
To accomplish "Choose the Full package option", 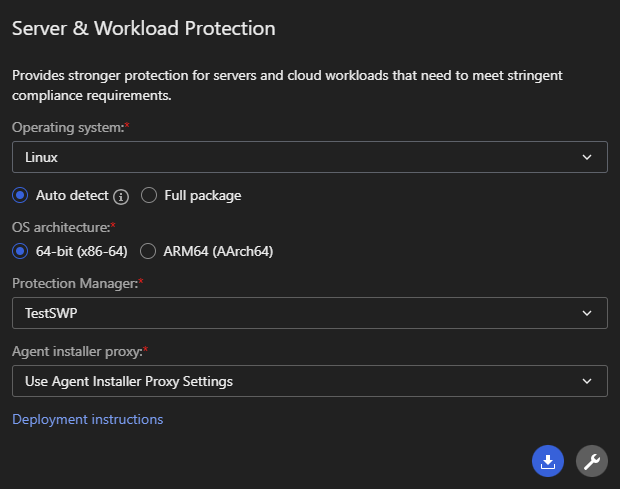I will [x=149, y=195].
